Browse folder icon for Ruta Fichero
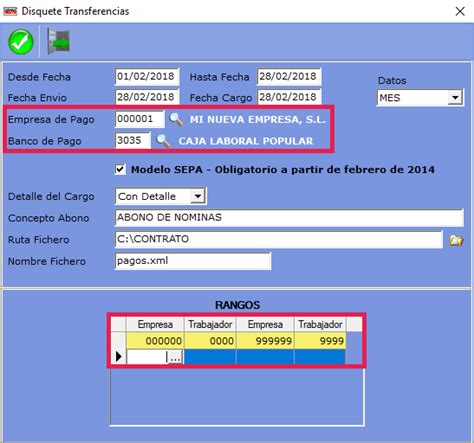This screenshot has width=474, height=443. point(456,240)
